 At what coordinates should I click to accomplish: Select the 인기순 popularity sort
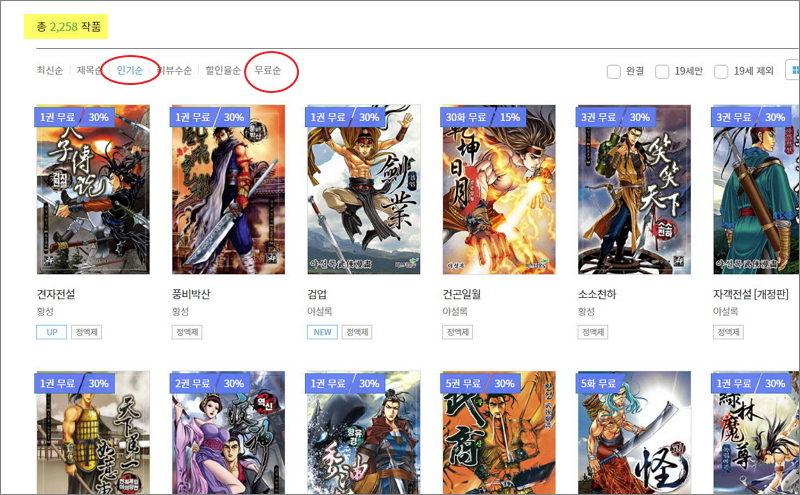(x=130, y=70)
